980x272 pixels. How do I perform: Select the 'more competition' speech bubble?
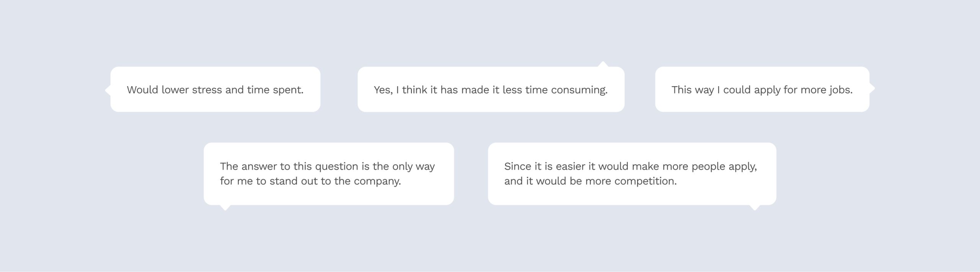coord(632,174)
